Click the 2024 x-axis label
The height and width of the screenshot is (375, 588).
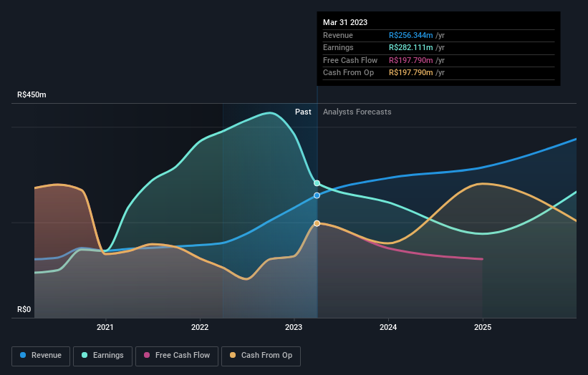pyautogui.click(x=388, y=327)
